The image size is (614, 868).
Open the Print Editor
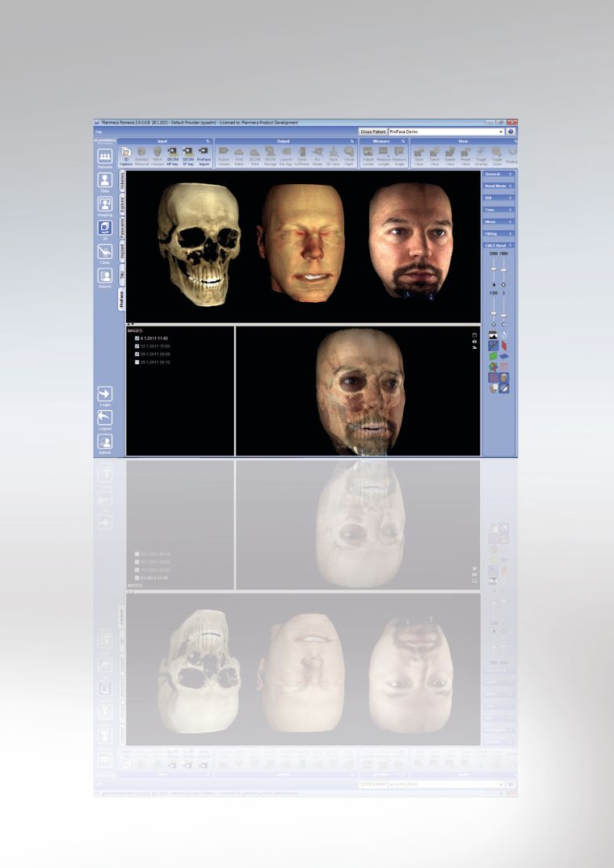(239, 156)
